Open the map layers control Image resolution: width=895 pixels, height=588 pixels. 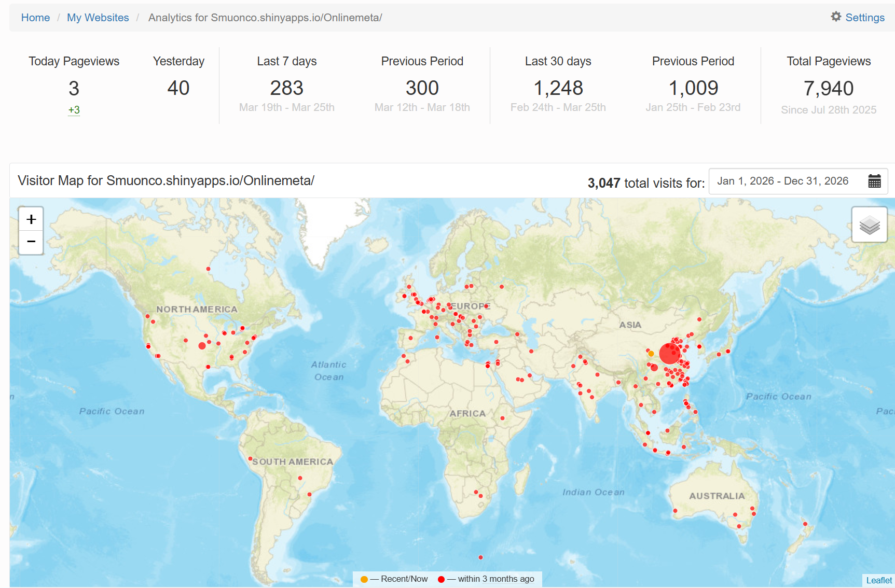tap(869, 225)
